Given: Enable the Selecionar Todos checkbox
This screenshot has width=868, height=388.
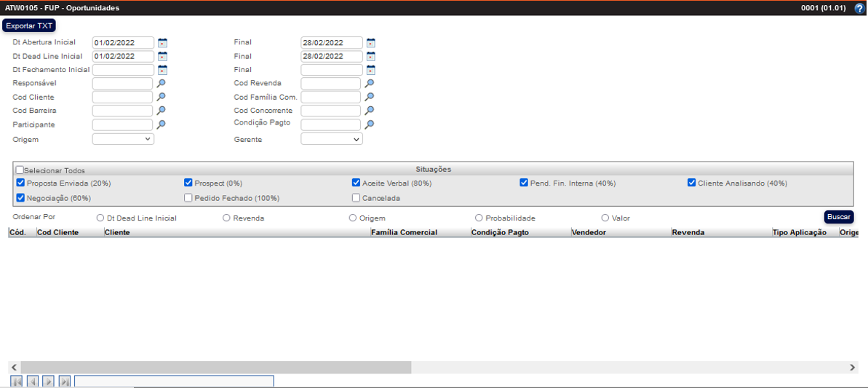Looking at the screenshot, I should [20, 170].
